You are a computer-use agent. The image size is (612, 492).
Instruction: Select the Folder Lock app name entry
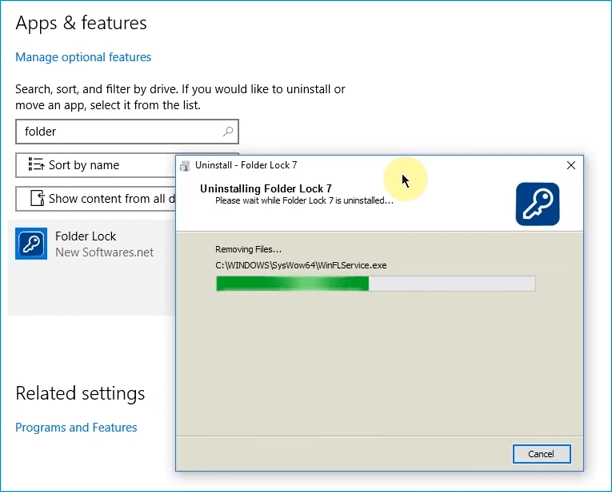pyautogui.click(x=86, y=236)
